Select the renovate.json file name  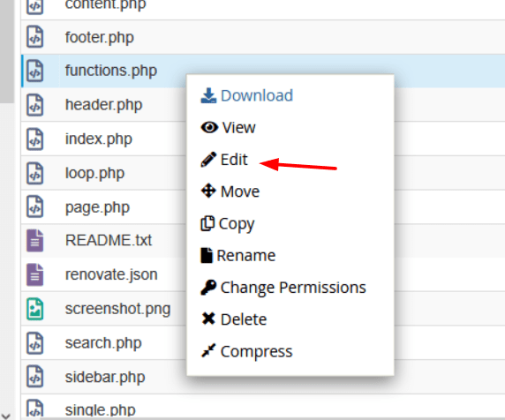(x=111, y=274)
